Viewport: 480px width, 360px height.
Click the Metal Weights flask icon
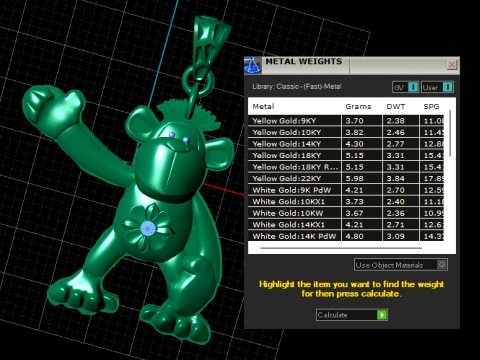(252, 65)
